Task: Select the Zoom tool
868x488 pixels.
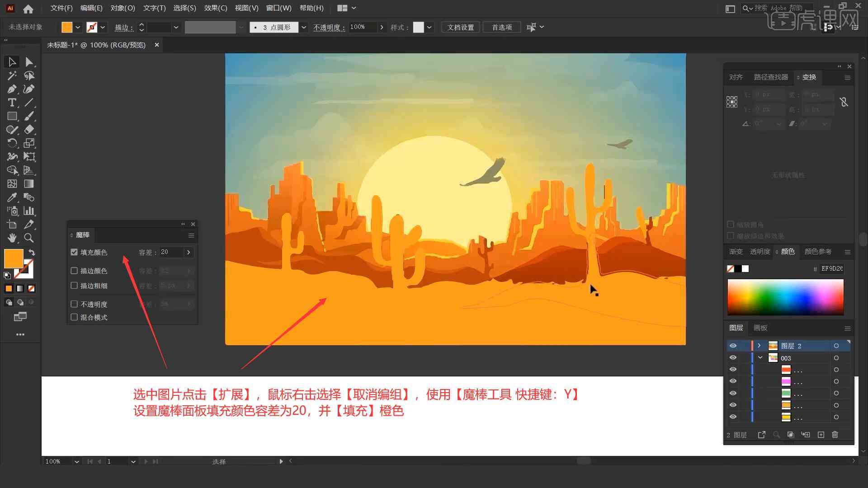Action: click(x=28, y=238)
